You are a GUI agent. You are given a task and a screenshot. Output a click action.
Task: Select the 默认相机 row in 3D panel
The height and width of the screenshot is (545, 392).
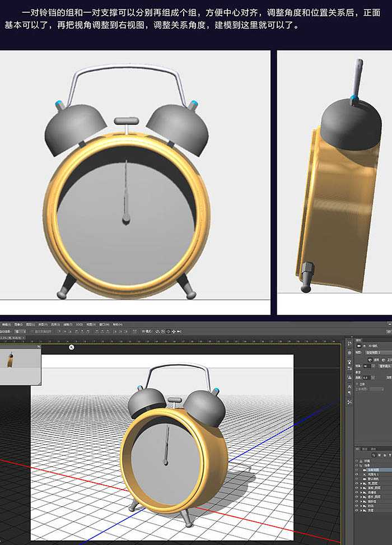tap(374, 479)
